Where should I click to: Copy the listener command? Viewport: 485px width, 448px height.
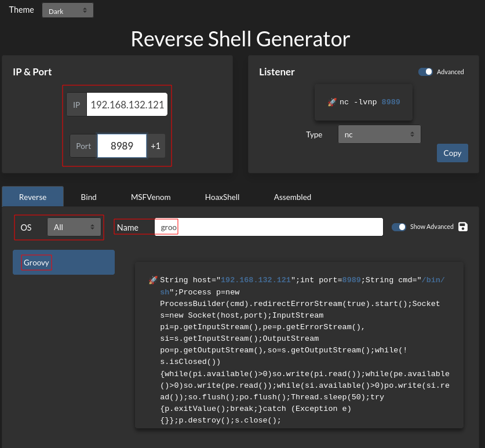pos(452,153)
